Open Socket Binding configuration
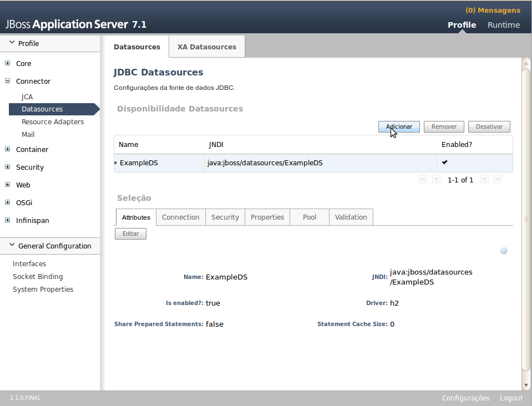This screenshot has height=406, width=532. click(x=38, y=276)
